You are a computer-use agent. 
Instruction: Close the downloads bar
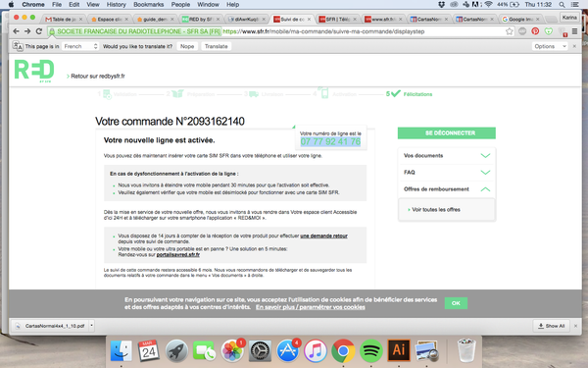pos(575,326)
